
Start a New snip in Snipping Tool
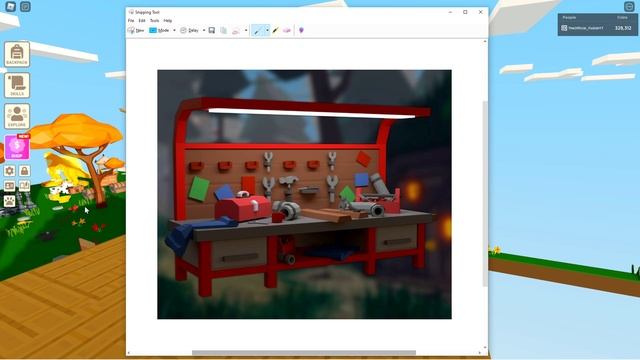(x=136, y=30)
